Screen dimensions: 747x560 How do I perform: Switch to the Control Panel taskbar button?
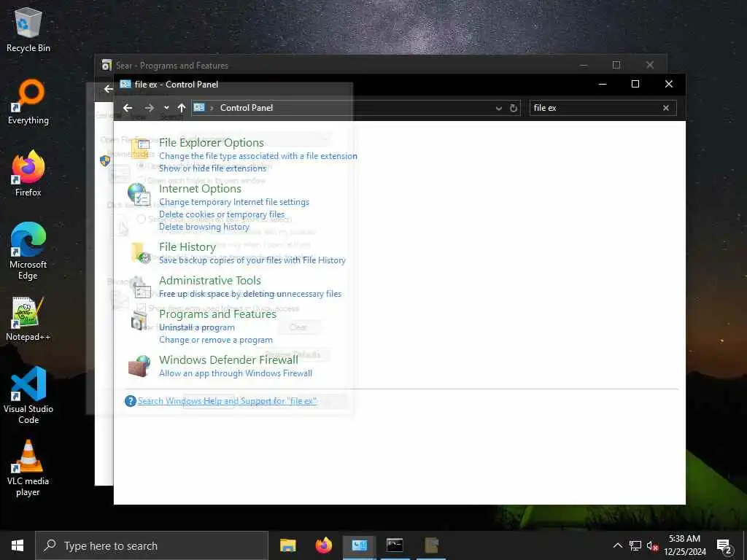(x=360, y=545)
